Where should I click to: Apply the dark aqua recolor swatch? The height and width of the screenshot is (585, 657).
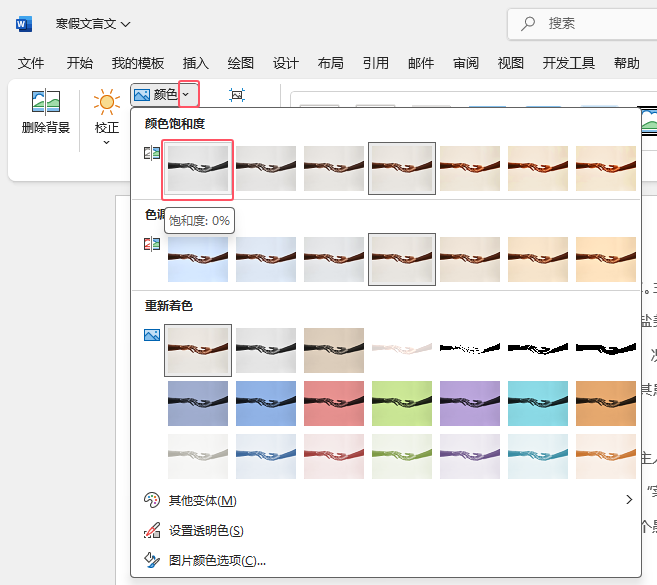coord(538,403)
